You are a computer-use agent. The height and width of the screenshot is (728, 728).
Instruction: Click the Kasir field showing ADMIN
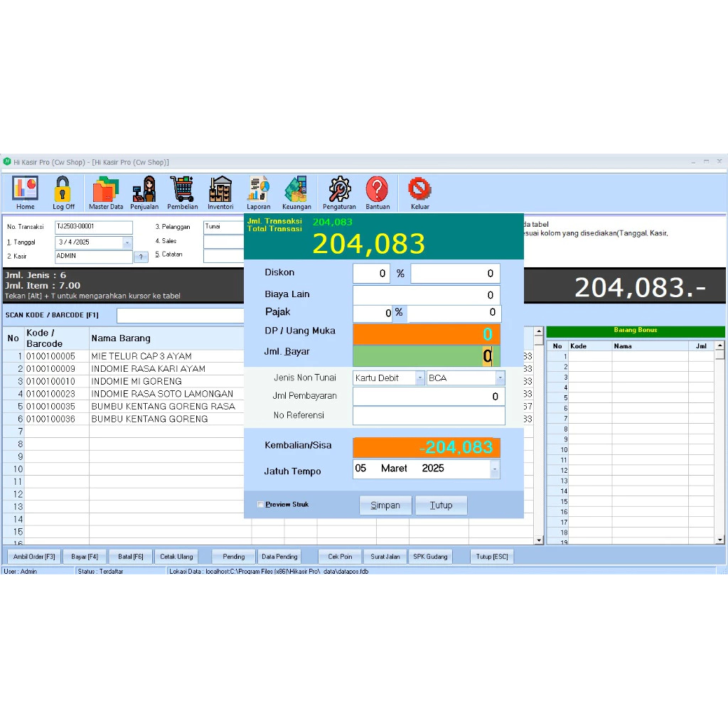point(94,256)
